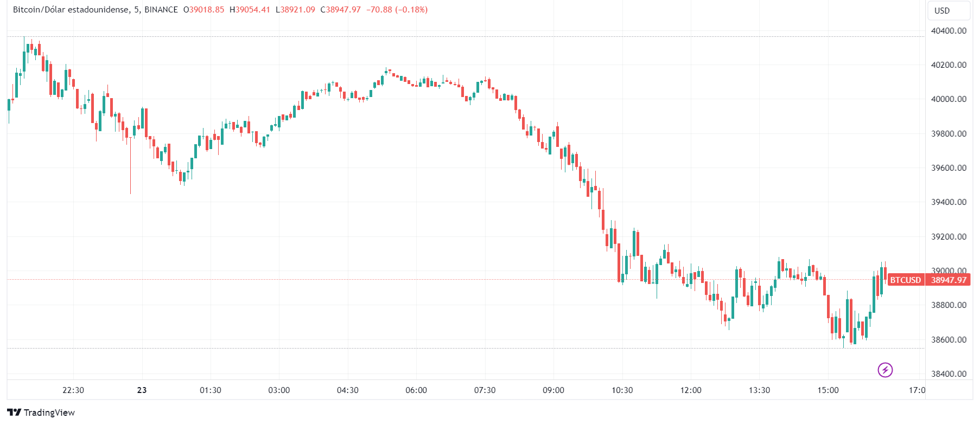Image resolution: width=980 pixels, height=425 pixels.
Task: Click the red BTCUSD symbol label
Action: [905, 280]
